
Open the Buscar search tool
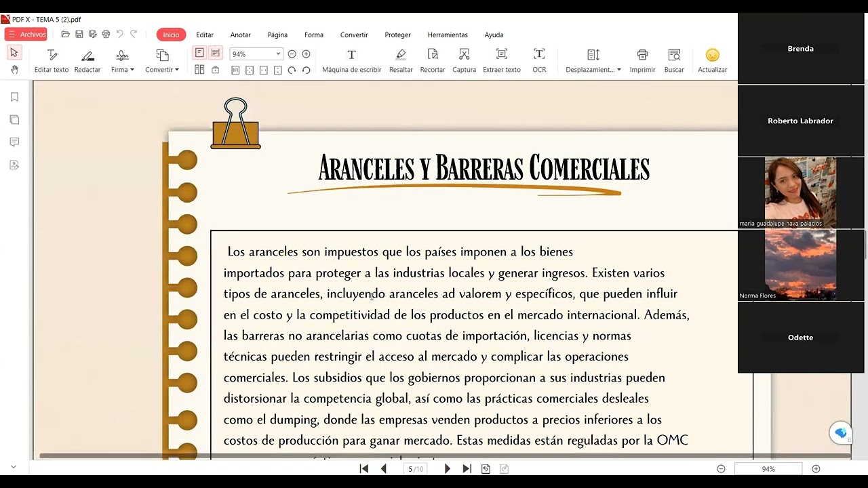674,60
